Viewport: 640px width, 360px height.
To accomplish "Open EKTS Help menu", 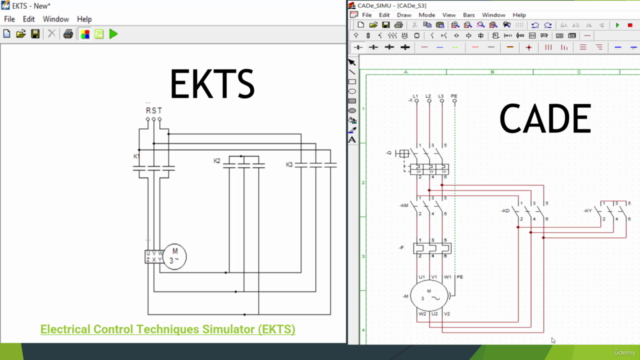I will 84,19.
